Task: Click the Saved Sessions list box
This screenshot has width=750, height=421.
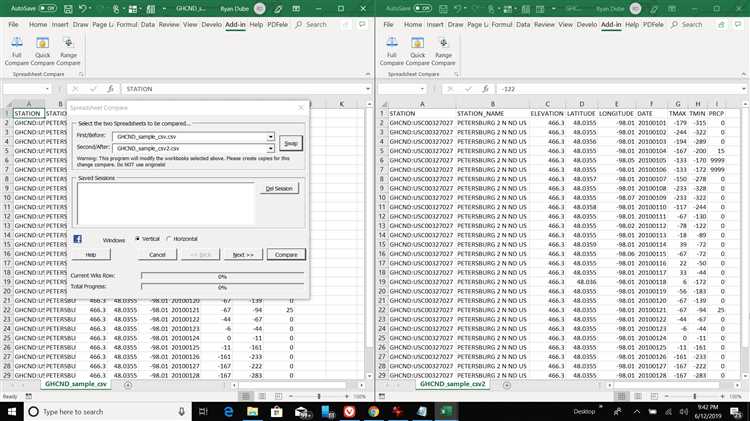Action: coord(166,203)
